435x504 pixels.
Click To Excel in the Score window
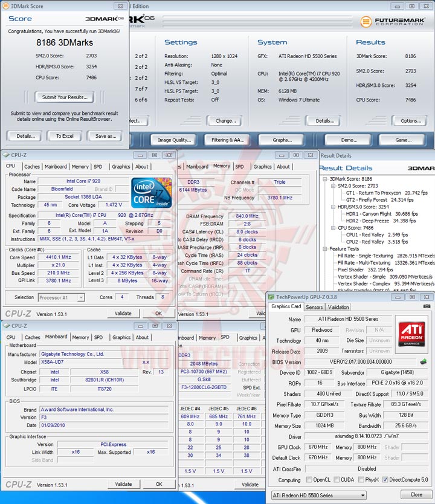[65, 136]
